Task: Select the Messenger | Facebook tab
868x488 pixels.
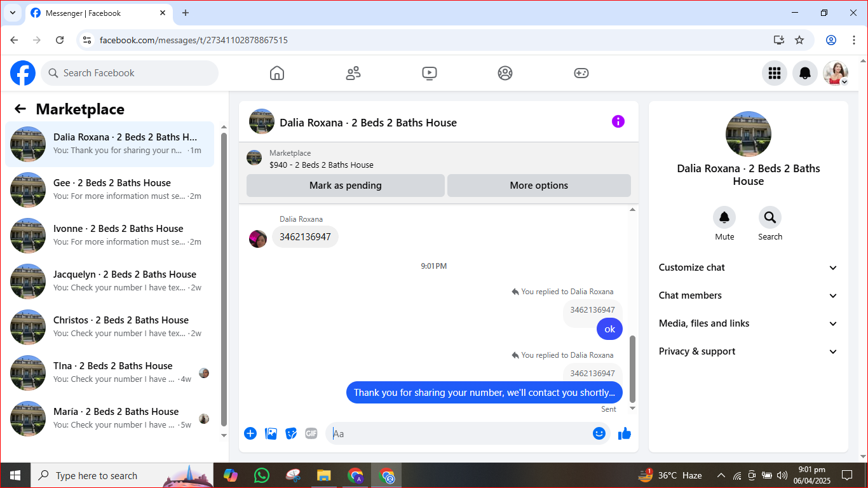Action: [x=98, y=13]
